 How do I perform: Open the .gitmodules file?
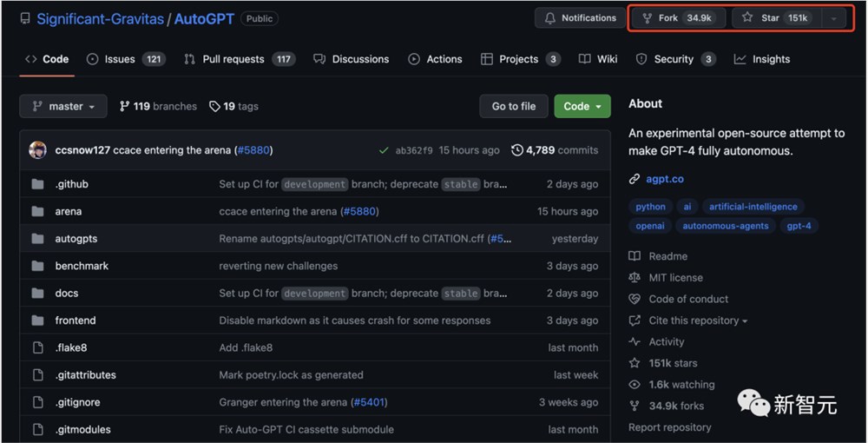coord(83,429)
